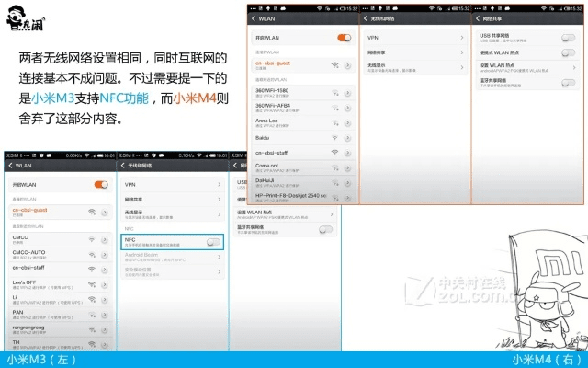
Task: Click Wi-Fi signal icon beside M3 CMCC
Action: click(92, 239)
